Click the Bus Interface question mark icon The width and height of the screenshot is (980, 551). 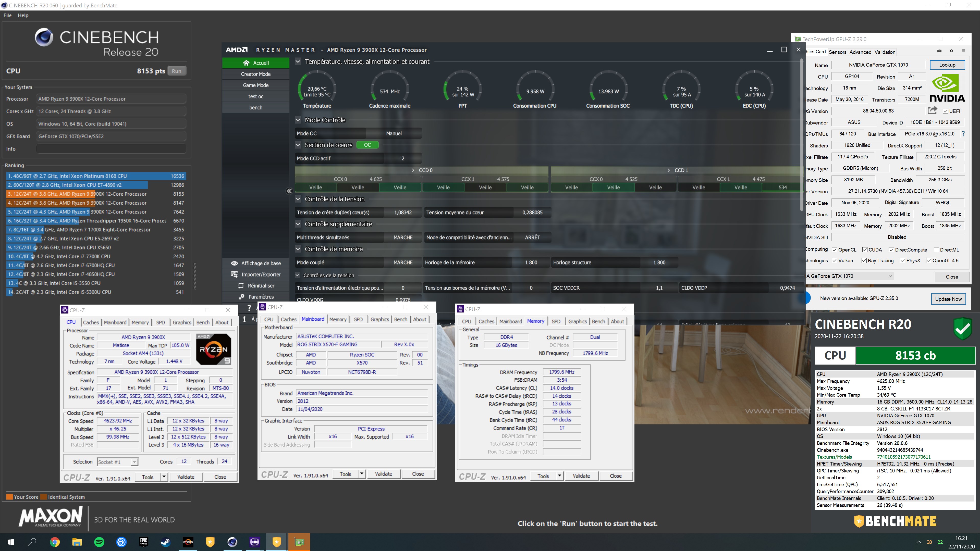963,133
